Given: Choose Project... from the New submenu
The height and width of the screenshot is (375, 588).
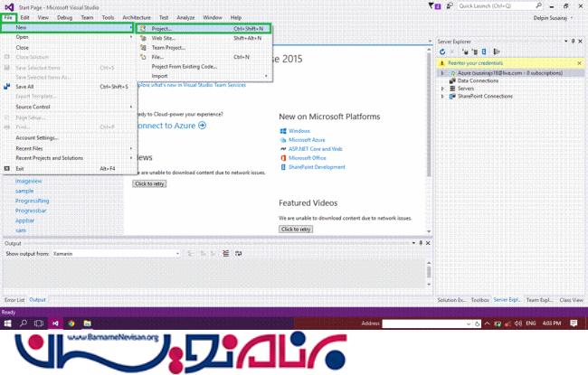Looking at the screenshot, I should point(204,29).
